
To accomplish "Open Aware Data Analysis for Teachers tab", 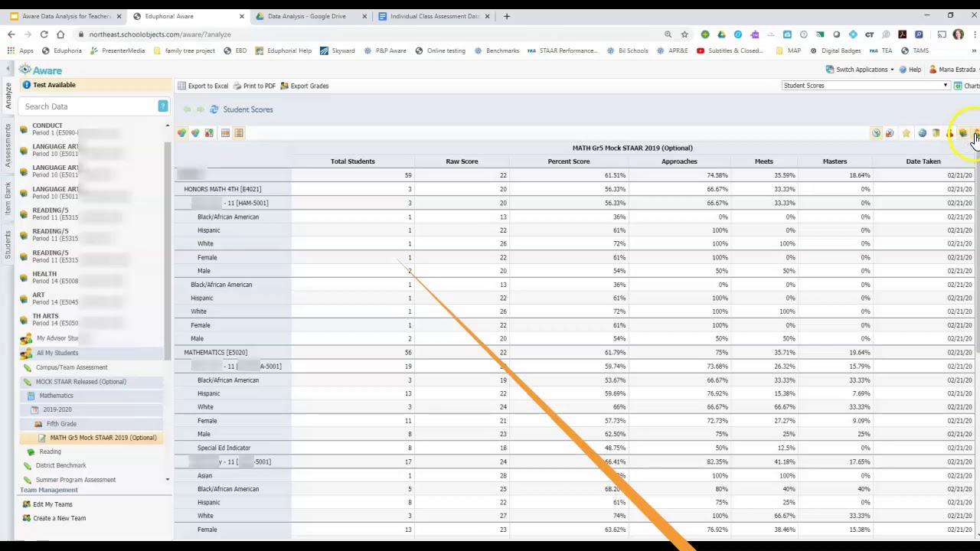I will pyautogui.click(x=66, y=16).
